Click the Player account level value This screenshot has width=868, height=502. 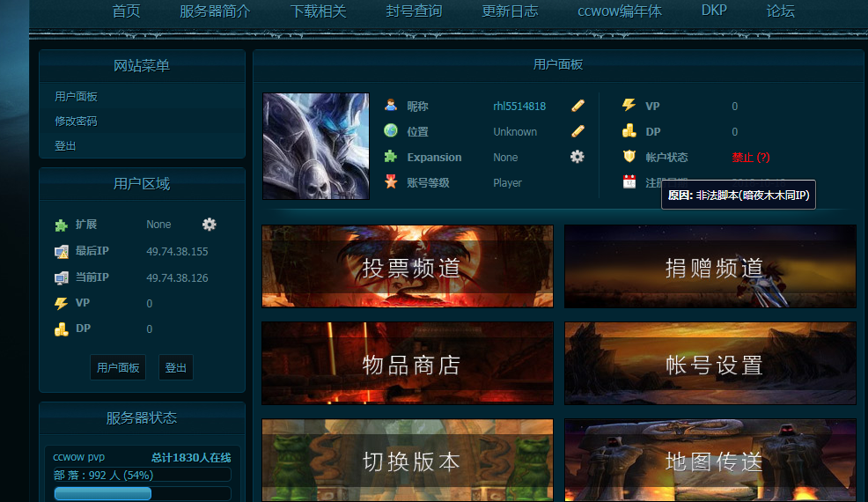coord(507,183)
